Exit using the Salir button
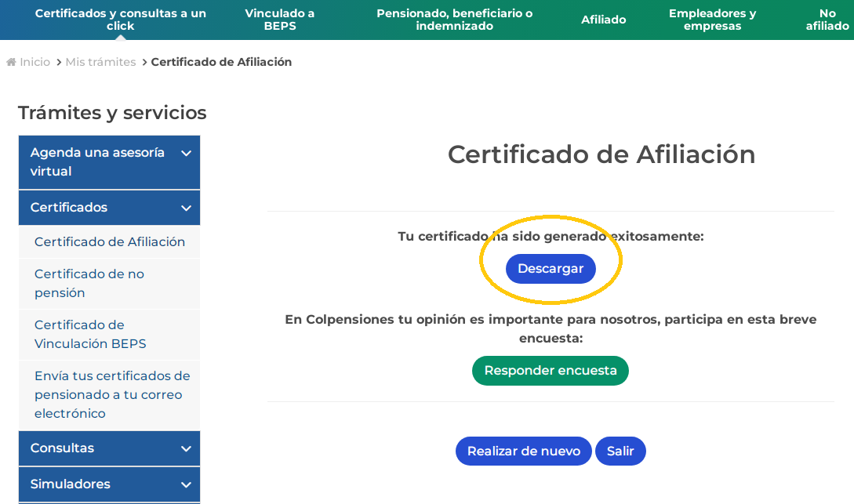 pyautogui.click(x=620, y=451)
